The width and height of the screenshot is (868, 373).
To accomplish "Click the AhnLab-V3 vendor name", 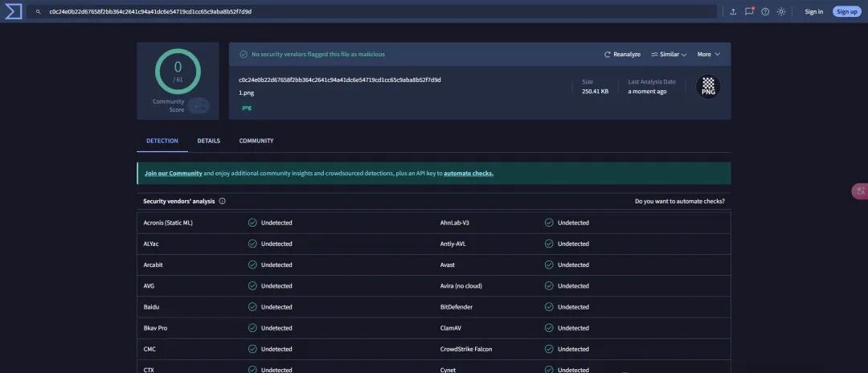I will (x=454, y=223).
